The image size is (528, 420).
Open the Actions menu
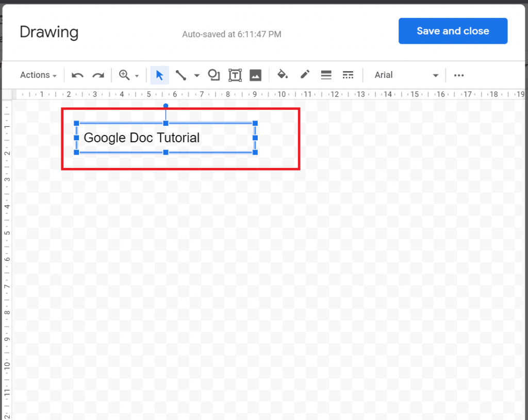(x=38, y=75)
